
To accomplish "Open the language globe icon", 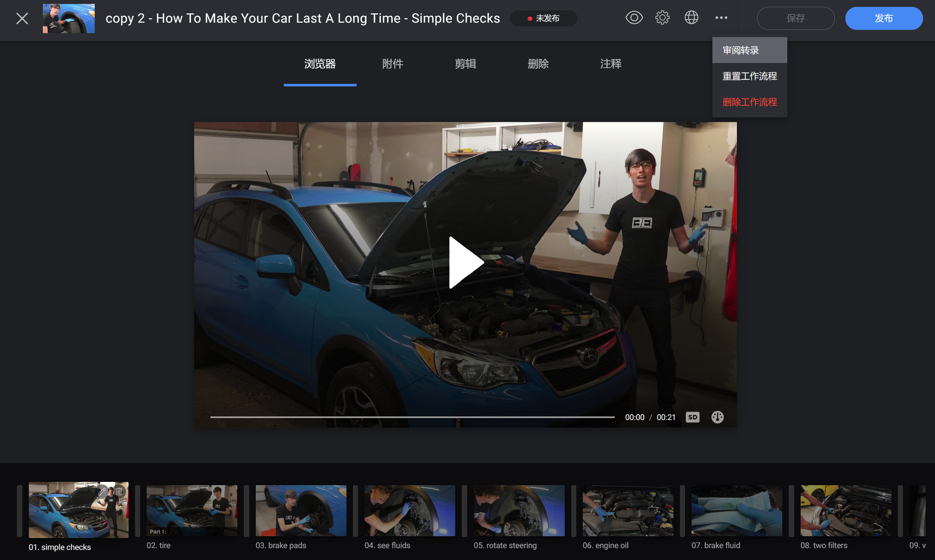I will click(x=692, y=18).
